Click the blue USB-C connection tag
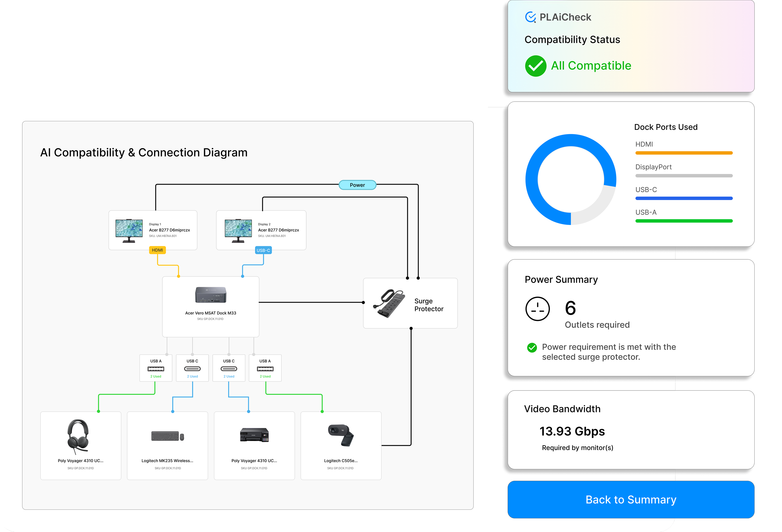 263,250
